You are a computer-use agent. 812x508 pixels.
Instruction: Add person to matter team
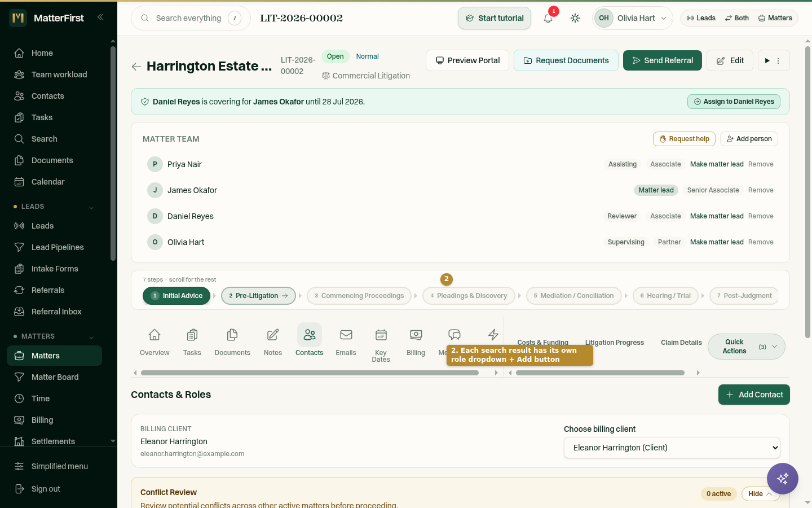click(x=749, y=139)
